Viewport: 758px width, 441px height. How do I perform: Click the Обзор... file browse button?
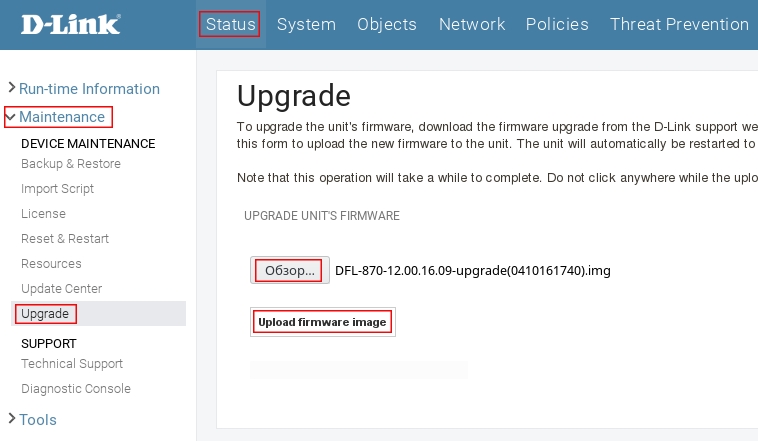tap(289, 270)
